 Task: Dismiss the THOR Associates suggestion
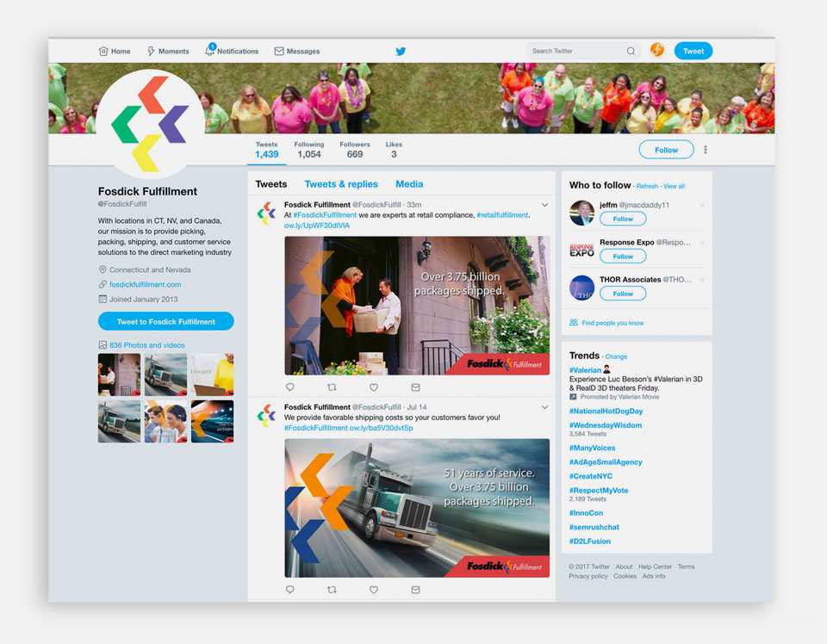(702, 280)
